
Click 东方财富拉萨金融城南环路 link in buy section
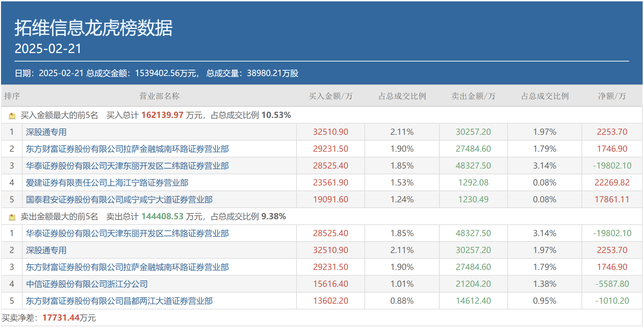coord(127,149)
